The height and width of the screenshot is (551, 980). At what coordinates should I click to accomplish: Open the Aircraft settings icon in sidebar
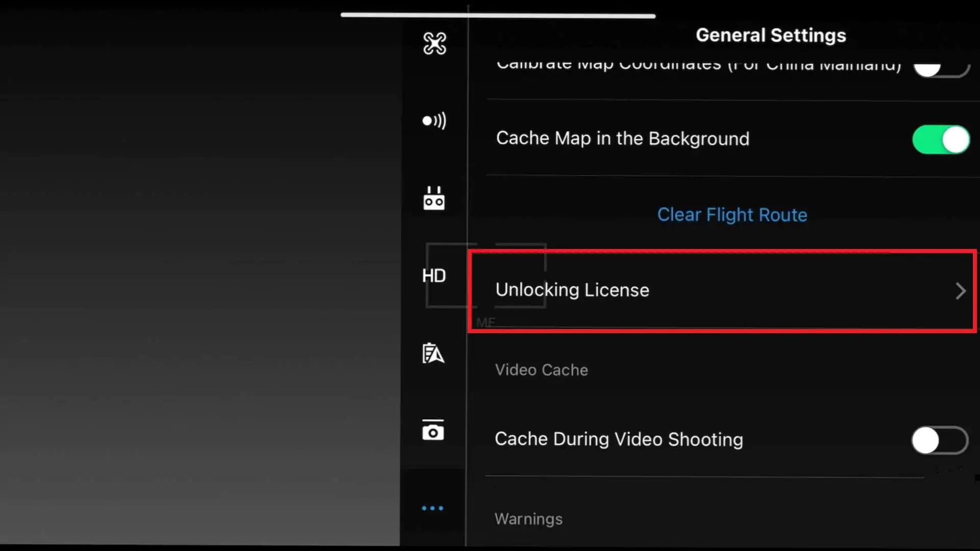[x=434, y=43]
